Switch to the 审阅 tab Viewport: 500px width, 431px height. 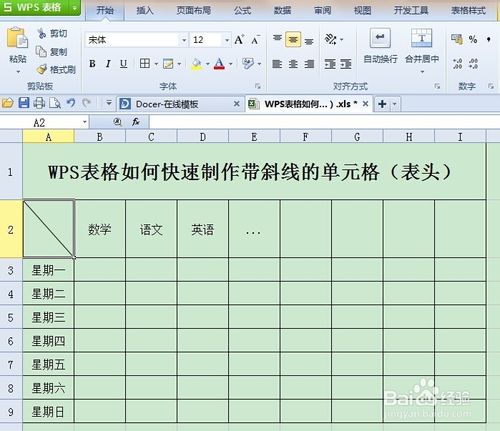(323, 10)
